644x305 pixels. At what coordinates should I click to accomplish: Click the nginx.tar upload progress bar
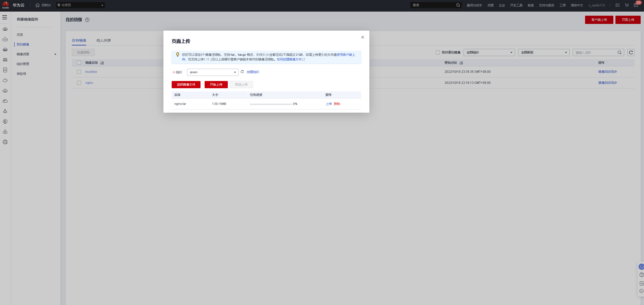271,104
